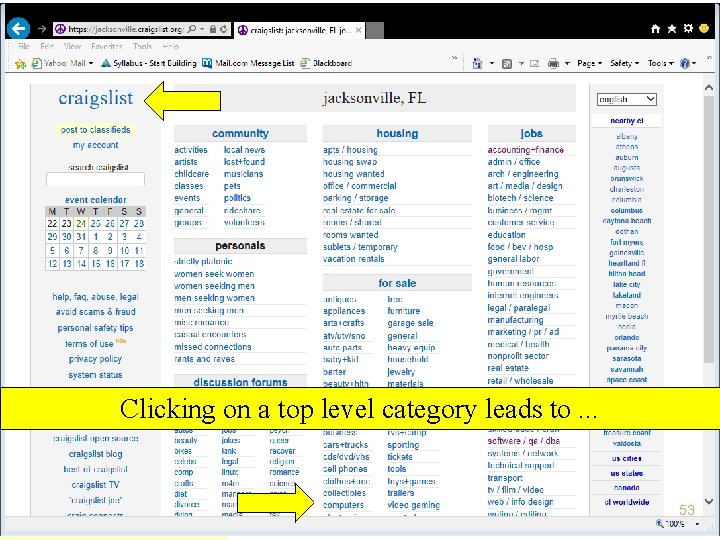Open Favorites star icon at top right
This screenshot has height=540, width=720.
tap(672, 28)
